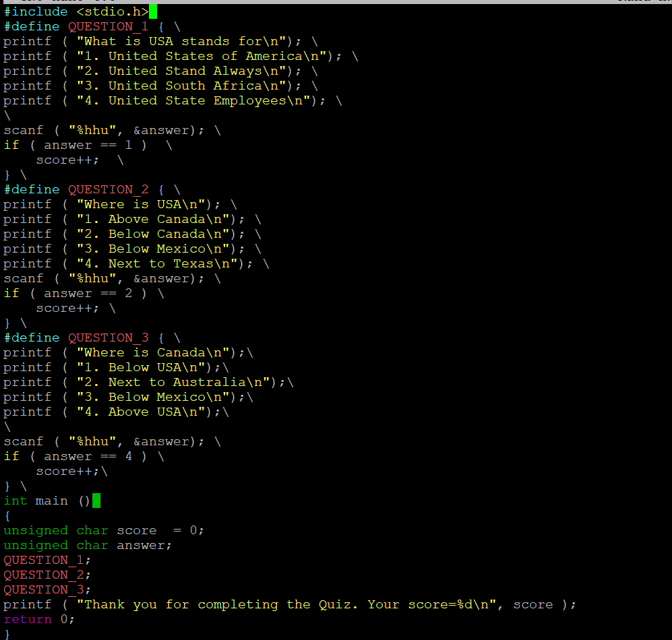
Task: Click the QUESTION_2 macro name definition
Action: (x=108, y=189)
